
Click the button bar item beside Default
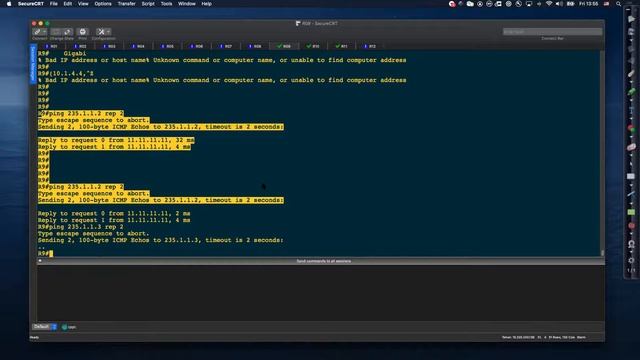[x=69, y=327]
